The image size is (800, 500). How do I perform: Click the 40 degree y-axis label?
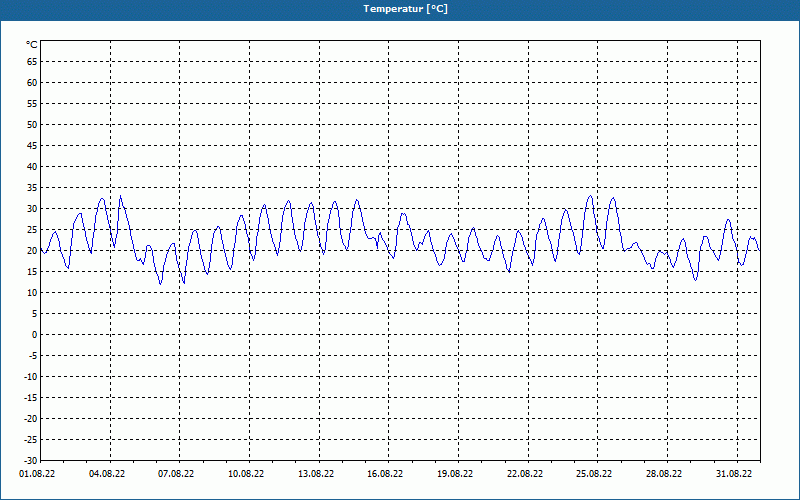32,167
